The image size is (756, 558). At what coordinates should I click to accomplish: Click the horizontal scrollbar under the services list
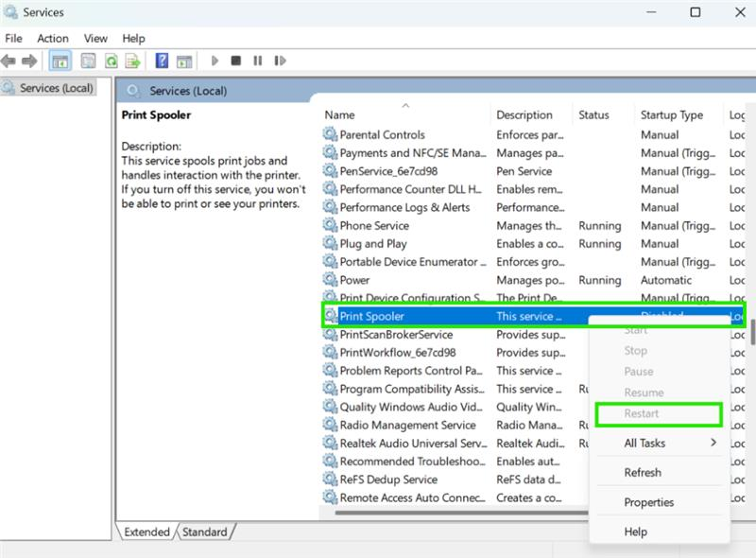point(461,513)
